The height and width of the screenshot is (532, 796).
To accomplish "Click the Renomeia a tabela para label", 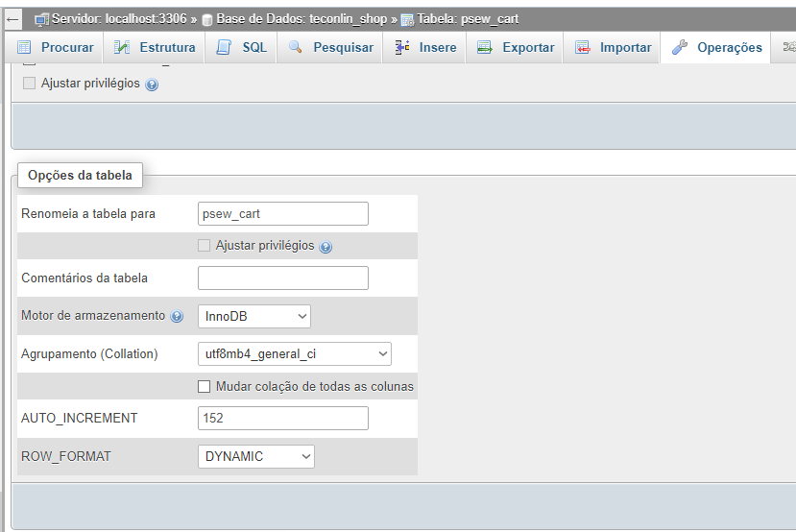I will (x=88, y=214).
